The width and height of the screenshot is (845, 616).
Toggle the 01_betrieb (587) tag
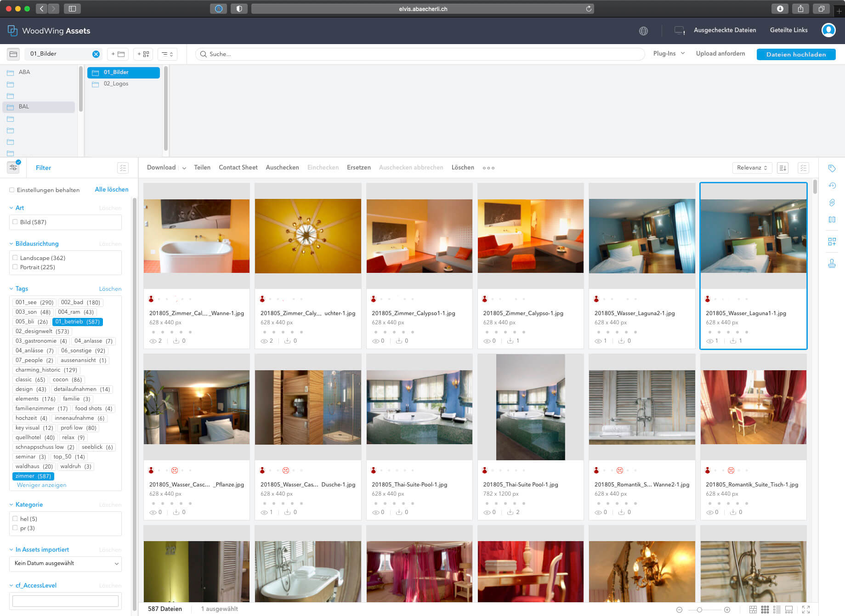point(78,322)
